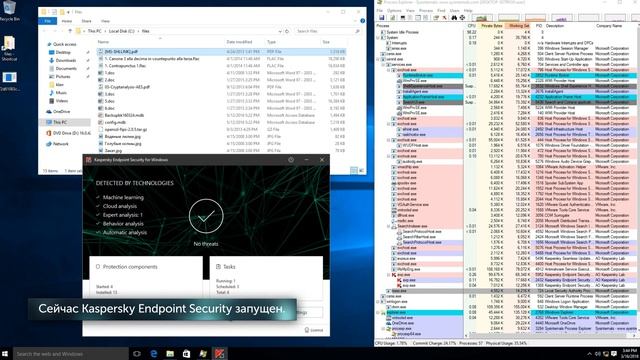Image resolution: width=640 pixels, height=360 pixels.
Task: Switch to the Share ribbon tab in Explorer
Action: [87, 21]
